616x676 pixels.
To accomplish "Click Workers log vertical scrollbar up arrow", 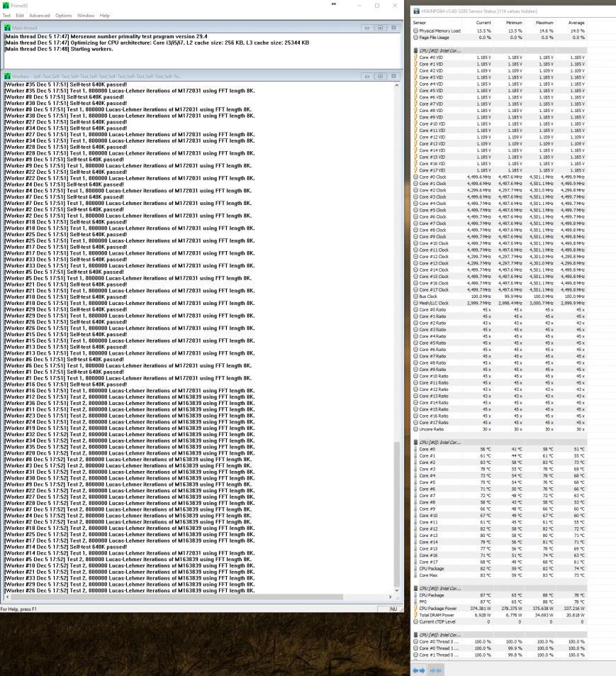I will click(396, 85).
